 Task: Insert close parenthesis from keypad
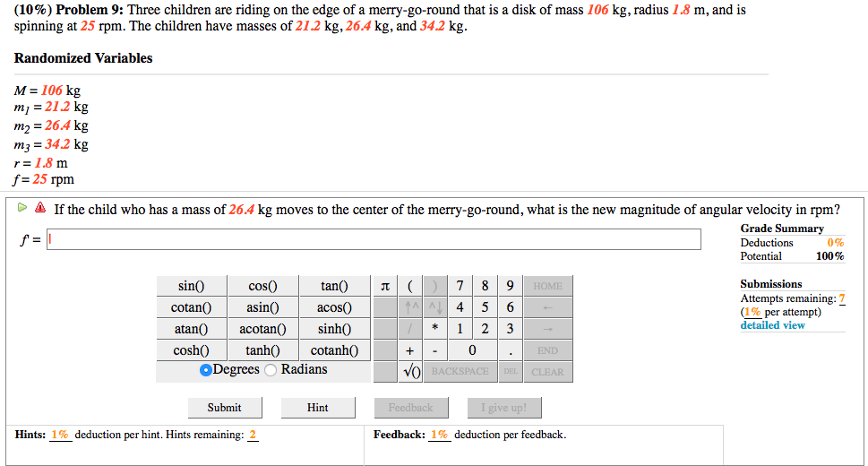[435, 286]
